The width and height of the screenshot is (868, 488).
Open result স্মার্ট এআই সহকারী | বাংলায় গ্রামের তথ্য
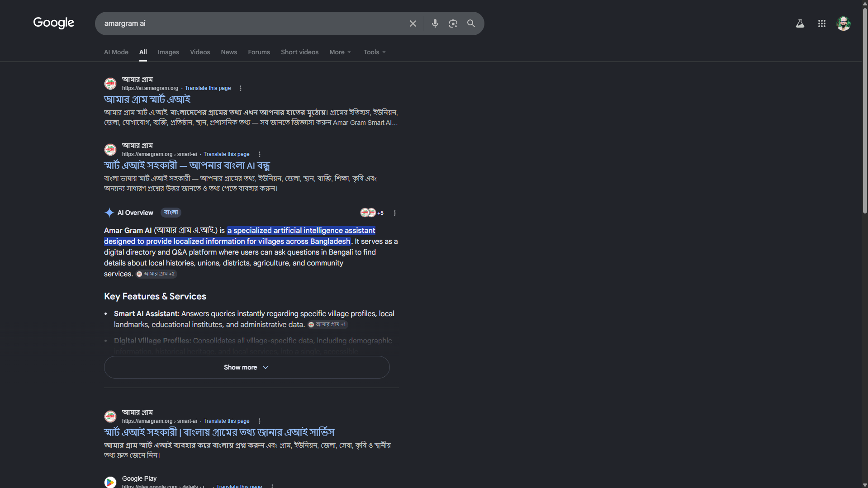click(x=219, y=432)
